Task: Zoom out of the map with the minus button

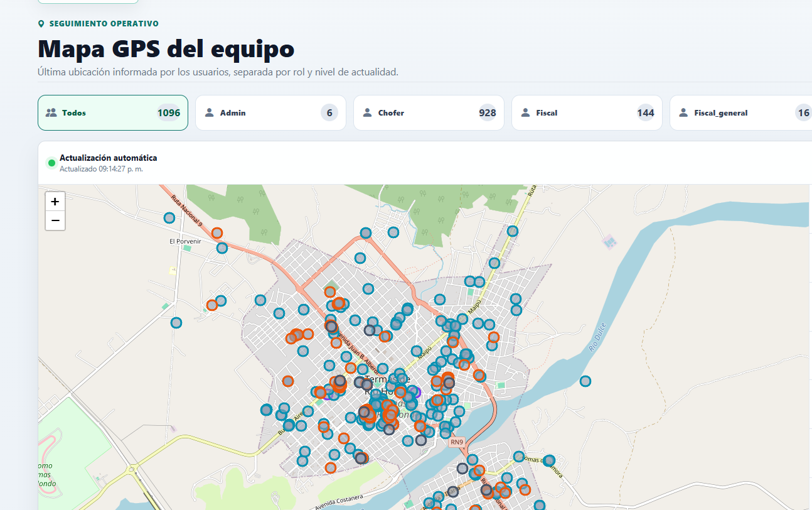Action: (55, 220)
